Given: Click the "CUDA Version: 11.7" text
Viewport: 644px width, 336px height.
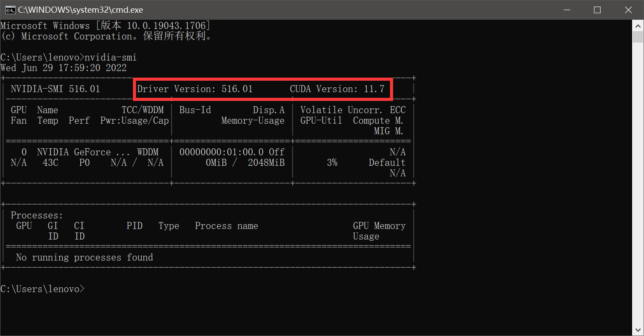Looking at the screenshot, I should coord(337,89).
